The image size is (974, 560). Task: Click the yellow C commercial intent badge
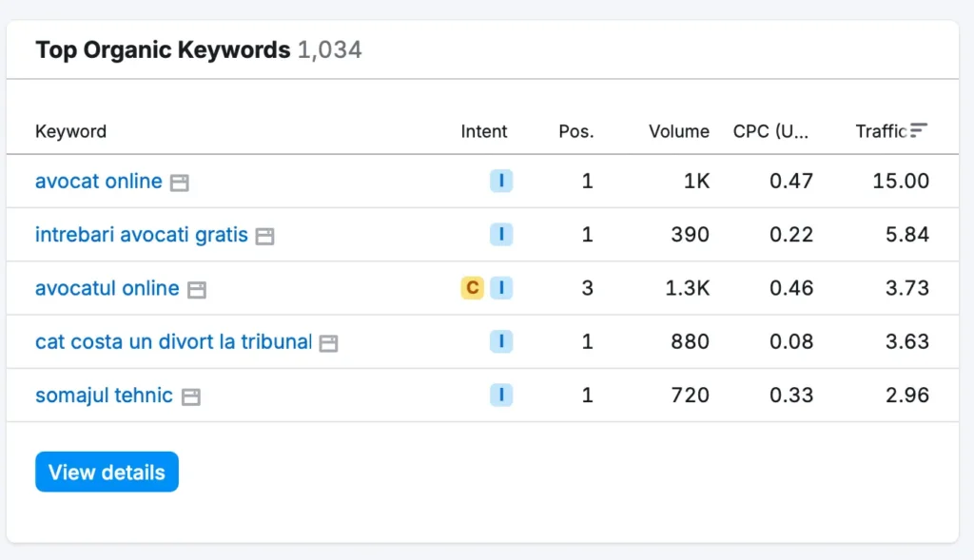[x=472, y=287]
